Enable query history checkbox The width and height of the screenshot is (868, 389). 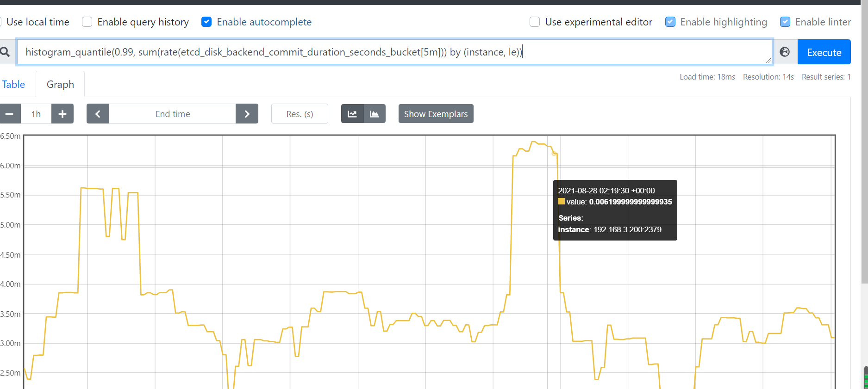(x=87, y=22)
